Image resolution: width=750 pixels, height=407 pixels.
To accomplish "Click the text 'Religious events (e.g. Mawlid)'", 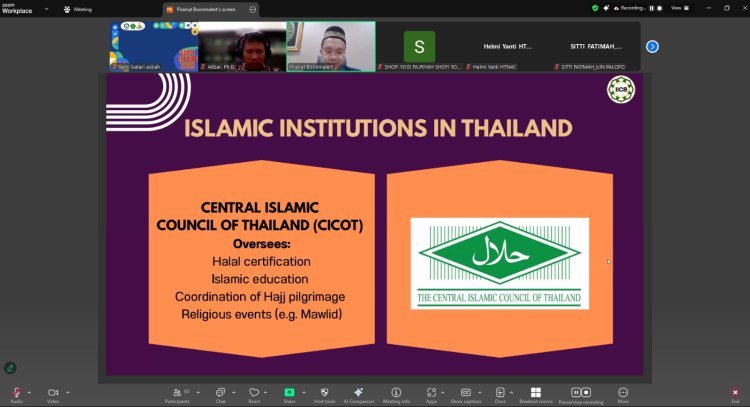I will 261,314.
